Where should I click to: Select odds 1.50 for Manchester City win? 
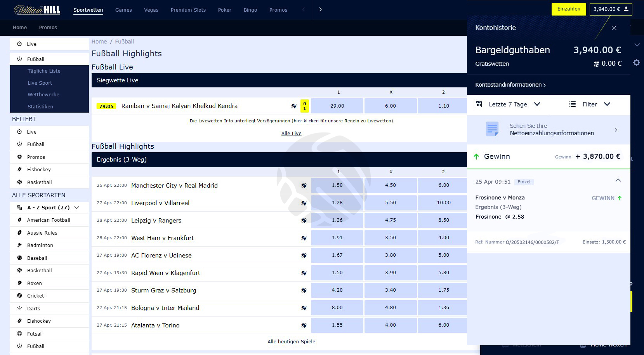pos(337,185)
